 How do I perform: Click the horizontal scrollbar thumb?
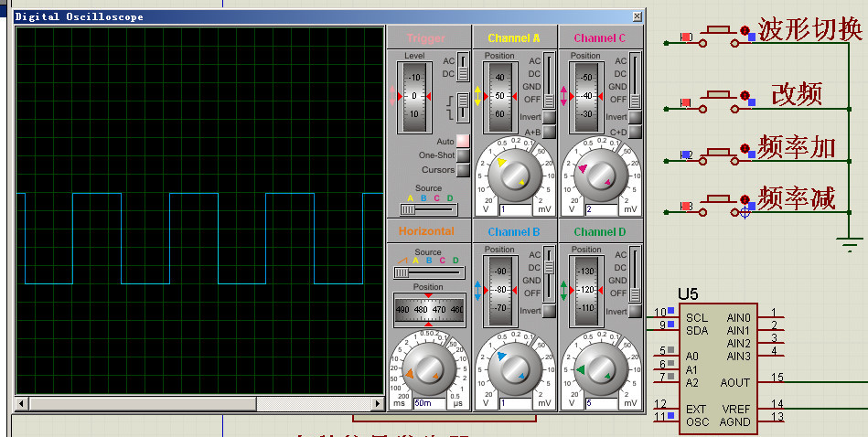click(143, 404)
